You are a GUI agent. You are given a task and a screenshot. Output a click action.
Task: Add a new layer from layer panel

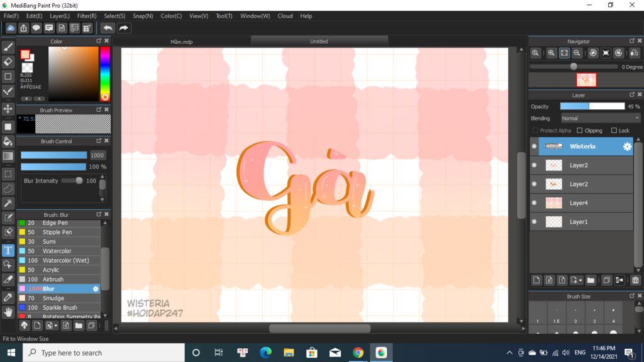tap(536, 280)
